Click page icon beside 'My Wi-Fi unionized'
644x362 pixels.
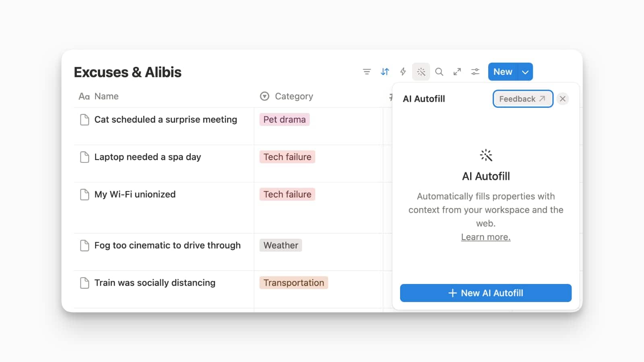click(x=85, y=195)
